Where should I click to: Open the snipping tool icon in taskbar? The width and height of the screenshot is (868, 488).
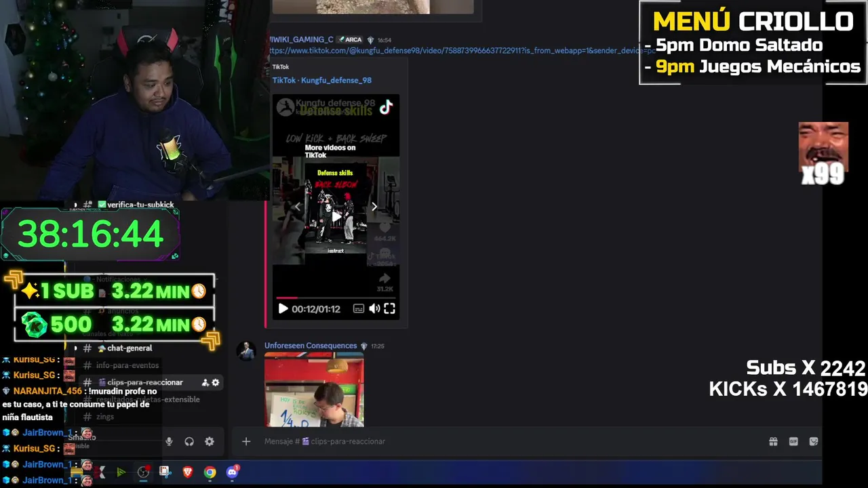pyautogui.click(x=165, y=472)
